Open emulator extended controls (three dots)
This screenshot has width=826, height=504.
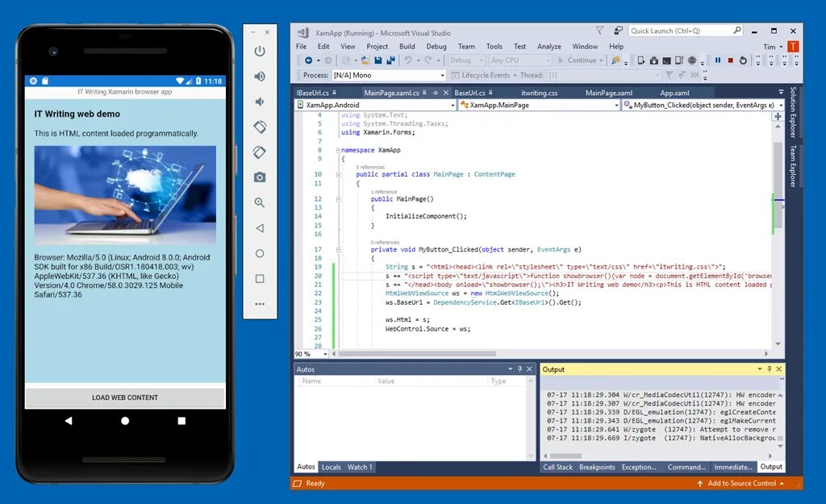coord(260,304)
